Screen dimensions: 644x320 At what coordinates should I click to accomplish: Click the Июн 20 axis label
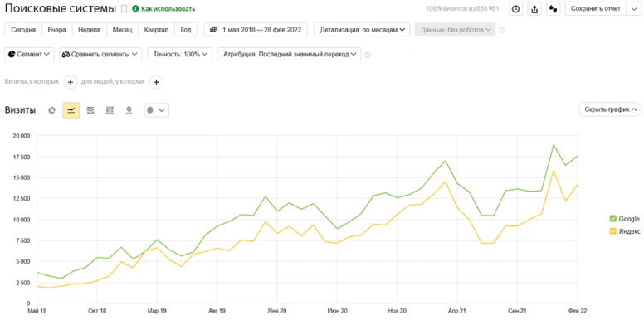(x=337, y=311)
